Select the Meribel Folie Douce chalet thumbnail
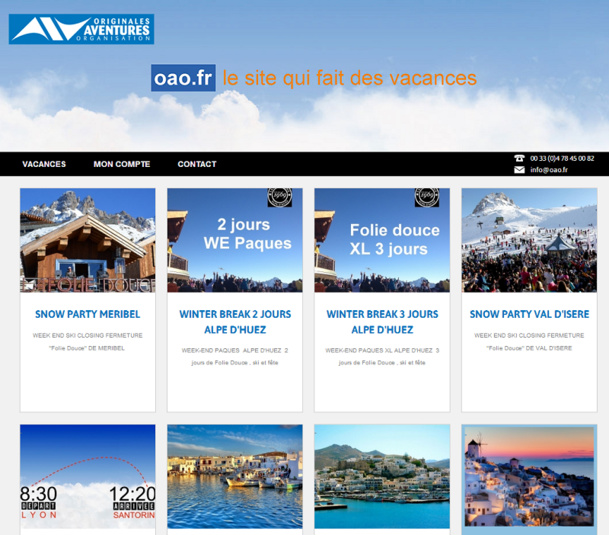The height and width of the screenshot is (535, 609). pos(87,240)
